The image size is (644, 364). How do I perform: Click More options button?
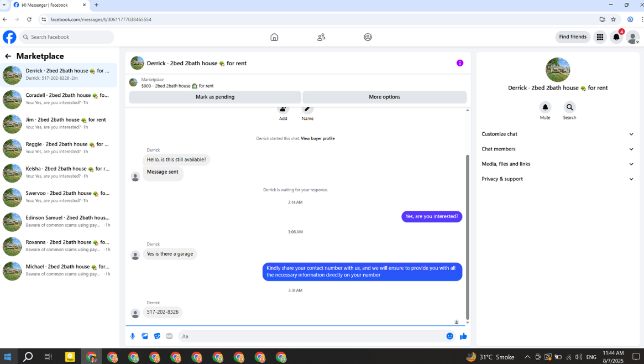click(384, 97)
